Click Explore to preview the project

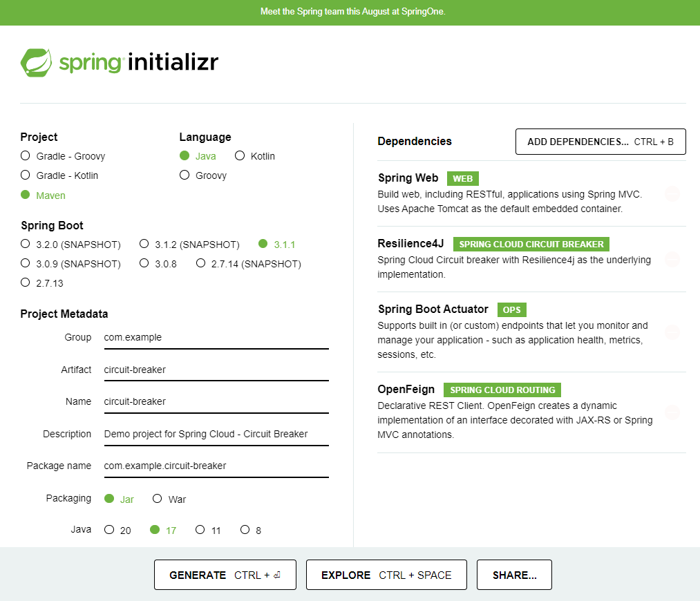[386, 575]
